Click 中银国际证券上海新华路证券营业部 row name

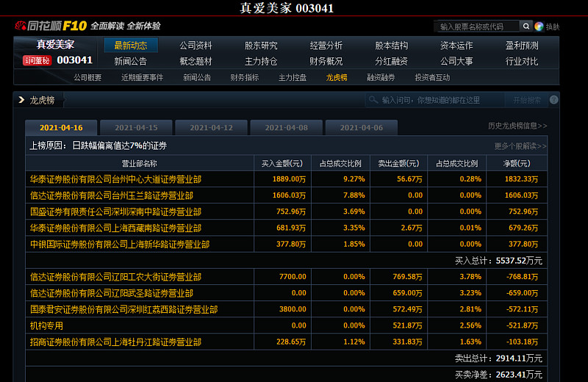[x=120, y=245]
